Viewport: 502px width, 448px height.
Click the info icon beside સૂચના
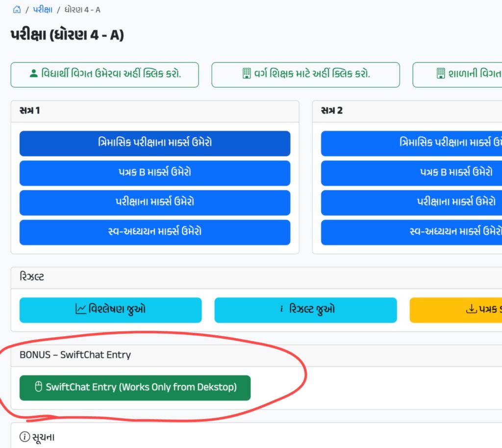click(25, 437)
